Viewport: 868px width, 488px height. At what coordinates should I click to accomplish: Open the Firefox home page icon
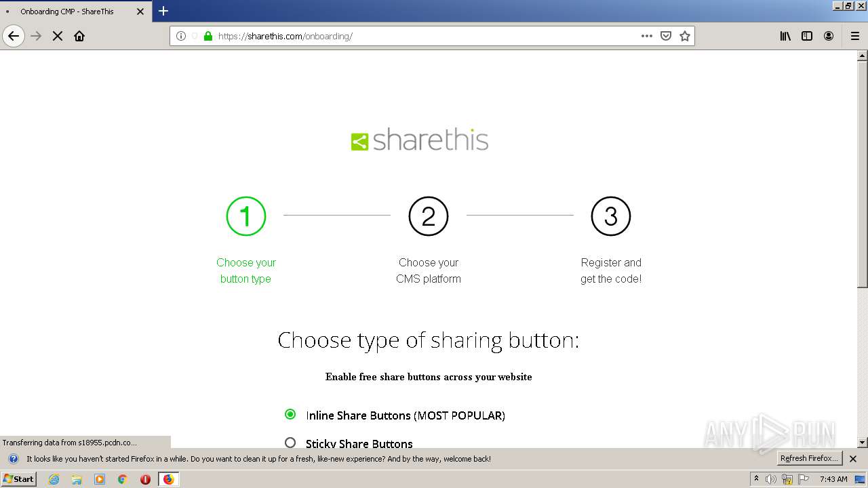tap(79, 36)
